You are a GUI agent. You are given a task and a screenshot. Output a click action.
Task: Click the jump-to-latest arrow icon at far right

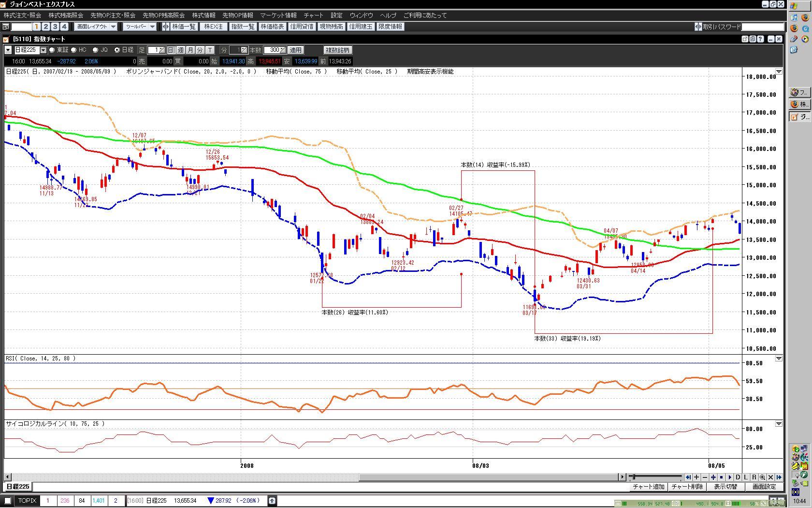coord(779,477)
